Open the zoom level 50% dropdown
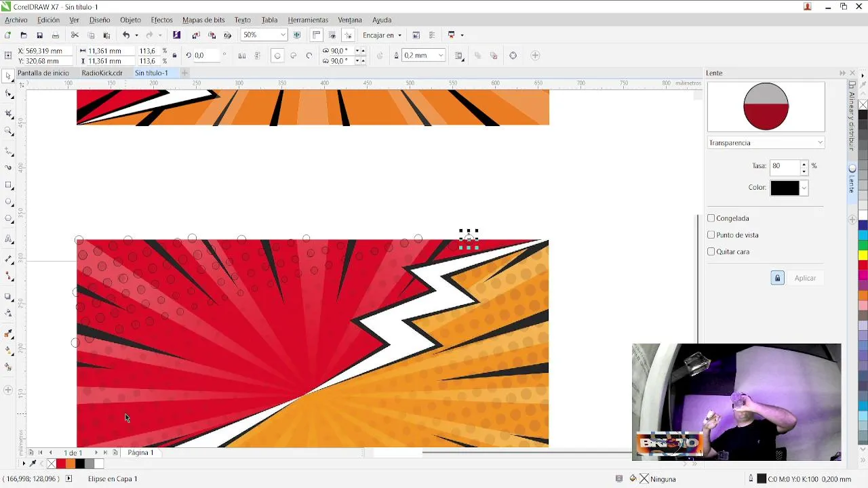The width and height of the screenshot is (868, 488). 283,35
